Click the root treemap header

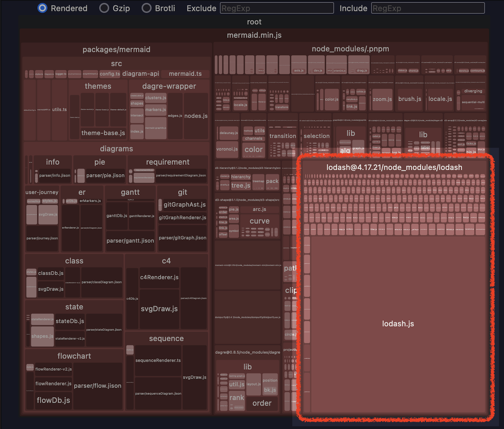pos(254,22)
